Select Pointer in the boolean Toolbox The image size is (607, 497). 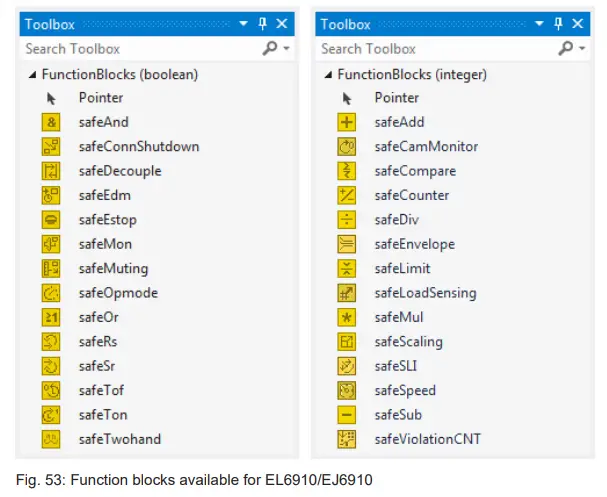(101, 98)
